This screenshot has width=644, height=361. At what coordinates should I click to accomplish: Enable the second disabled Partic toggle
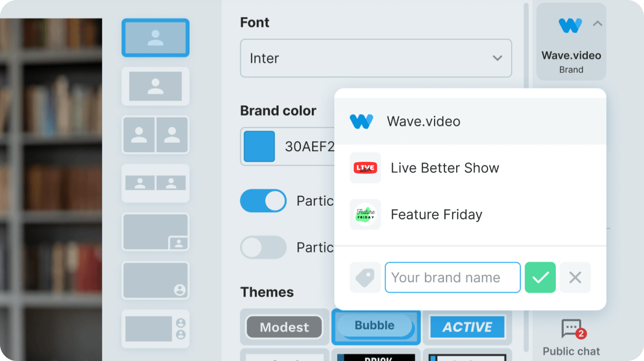tap(263, 247)
